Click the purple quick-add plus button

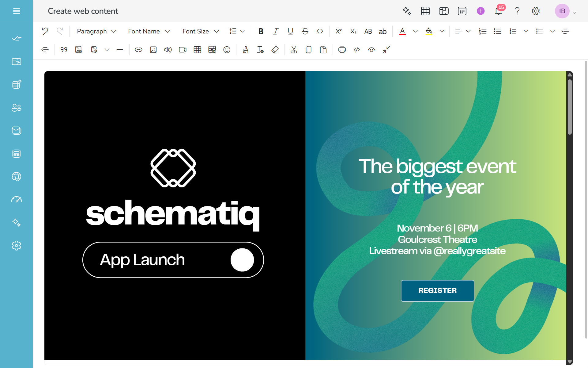pos(481,11)
